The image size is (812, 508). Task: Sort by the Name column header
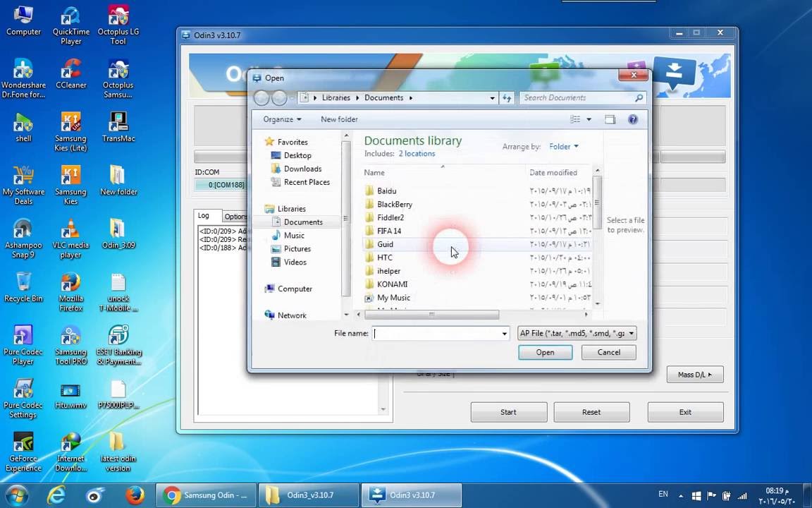click(x=443, y=173)
